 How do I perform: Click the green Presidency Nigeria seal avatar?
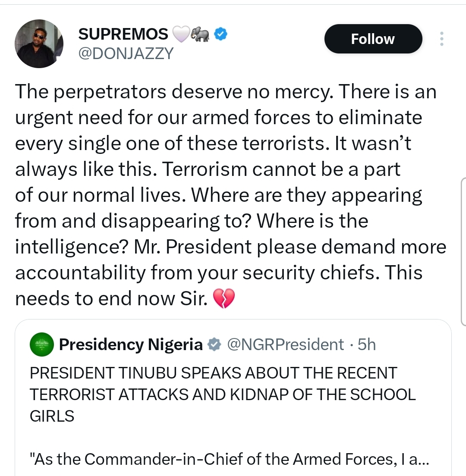[x=41, y=344]
